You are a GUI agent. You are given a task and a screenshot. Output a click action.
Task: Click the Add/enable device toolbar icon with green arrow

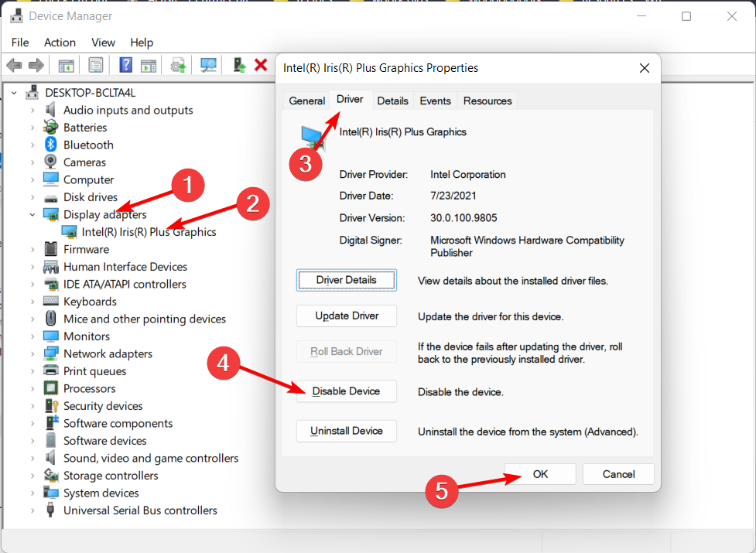(x=239, y=64)
